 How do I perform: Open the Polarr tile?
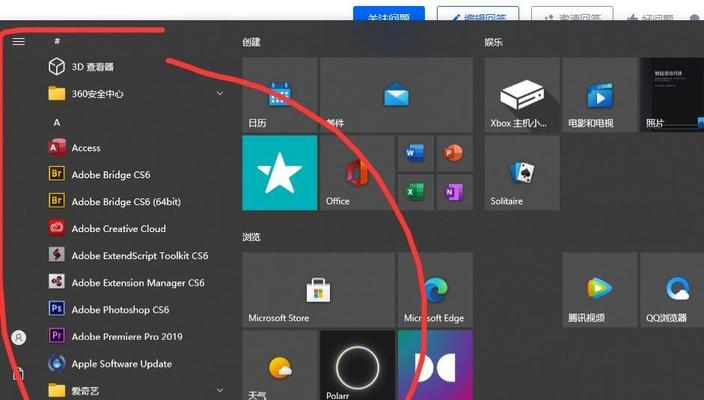coord(357,365)
